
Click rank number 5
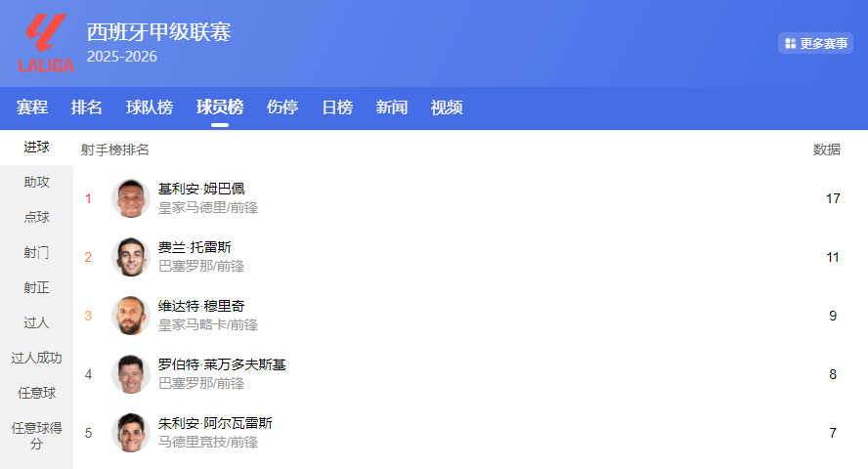(x=88, y=433)
